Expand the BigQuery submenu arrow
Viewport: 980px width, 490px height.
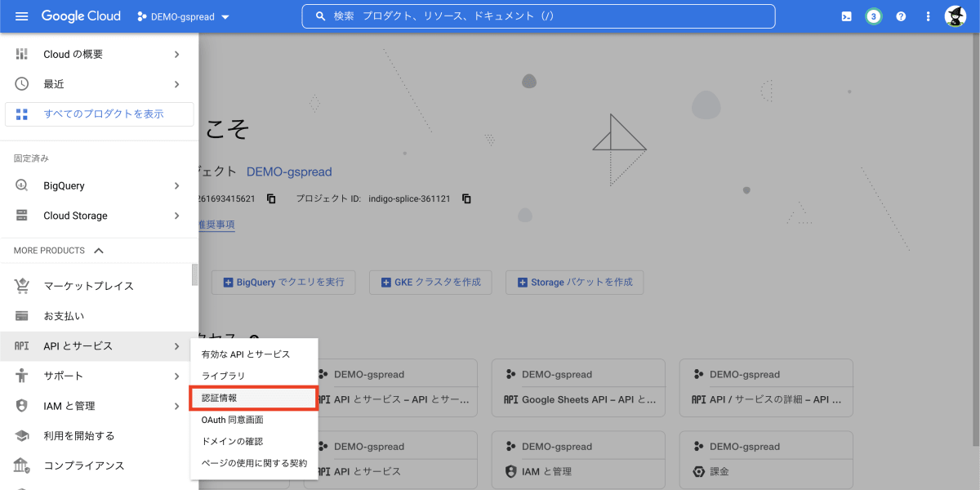[177, 185]
